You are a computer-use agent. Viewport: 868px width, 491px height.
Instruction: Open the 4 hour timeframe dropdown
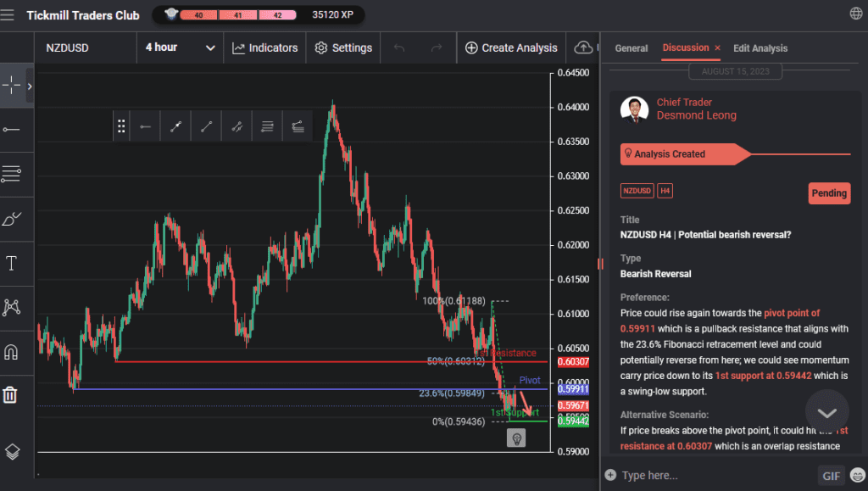pyautogui.click(x=180, y=47)
